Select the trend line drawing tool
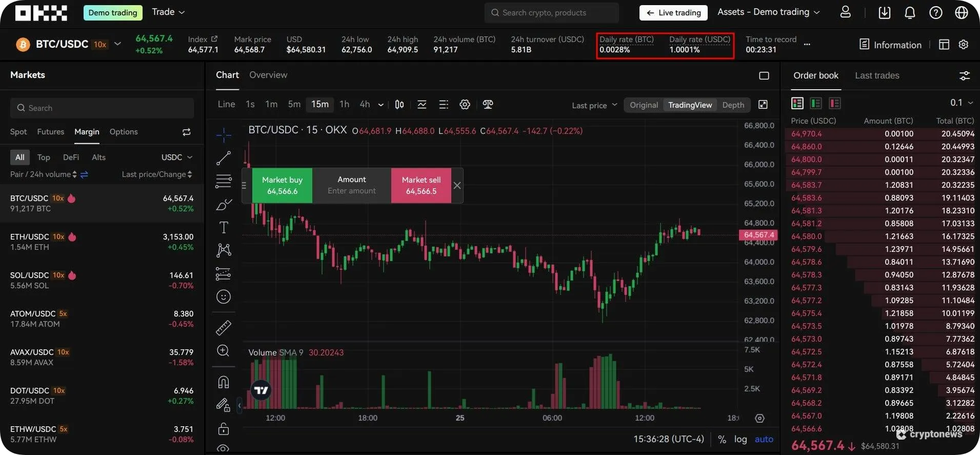The width and height of the screenshot is (980, 455). pyautogui.click(x=224, y=158)
